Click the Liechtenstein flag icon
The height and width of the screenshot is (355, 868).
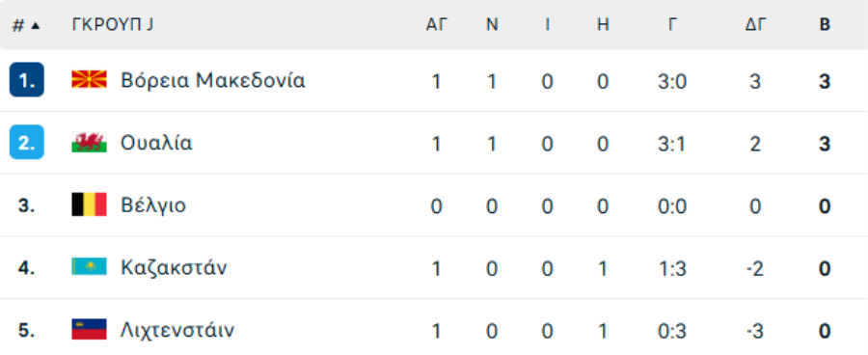tap(89, 330)
